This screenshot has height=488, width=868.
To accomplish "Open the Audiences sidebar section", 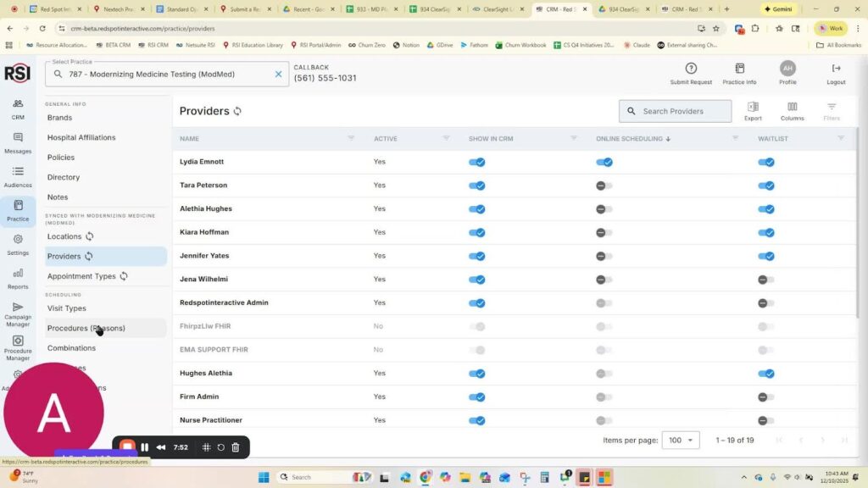I will (x=18, y=172).
